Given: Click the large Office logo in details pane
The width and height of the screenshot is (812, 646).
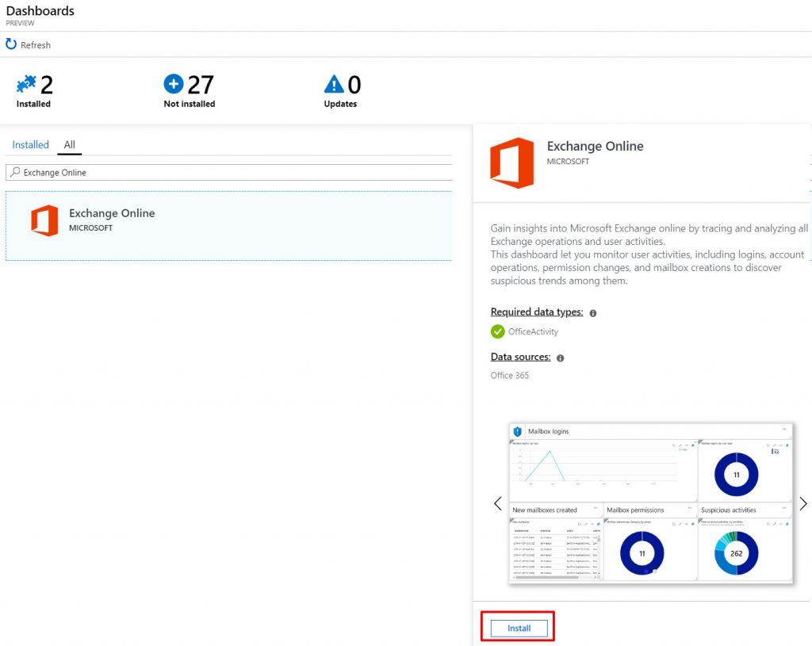Looking at the screenshot, I should pyautogui.click(x=511, y=162).
